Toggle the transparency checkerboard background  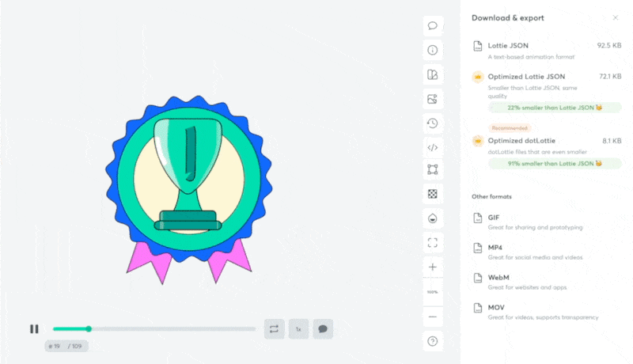433,193
